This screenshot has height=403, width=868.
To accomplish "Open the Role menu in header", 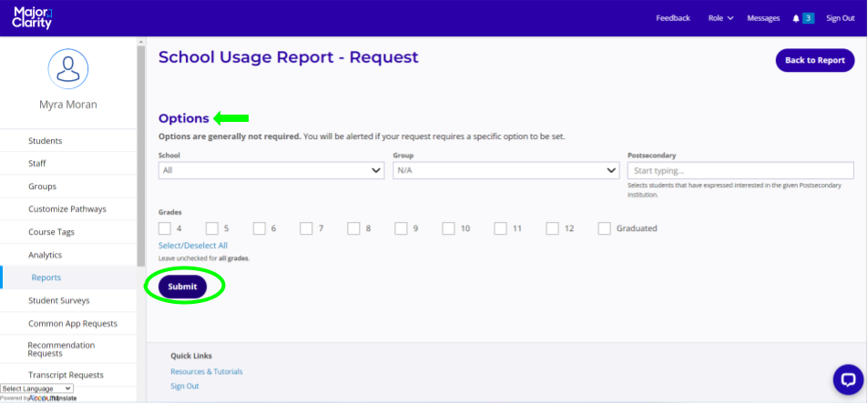I will pos(720,18).
